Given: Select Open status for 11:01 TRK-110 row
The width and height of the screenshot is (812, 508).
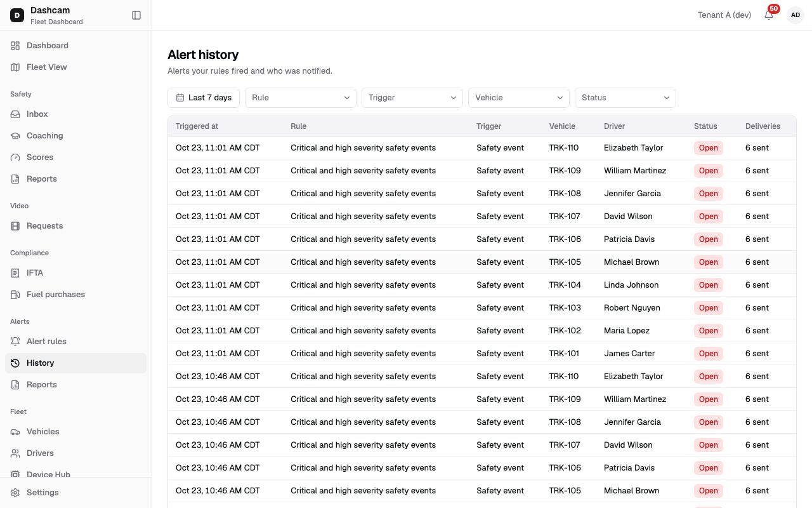Looking at the screenshot, I should pos(709,148).
